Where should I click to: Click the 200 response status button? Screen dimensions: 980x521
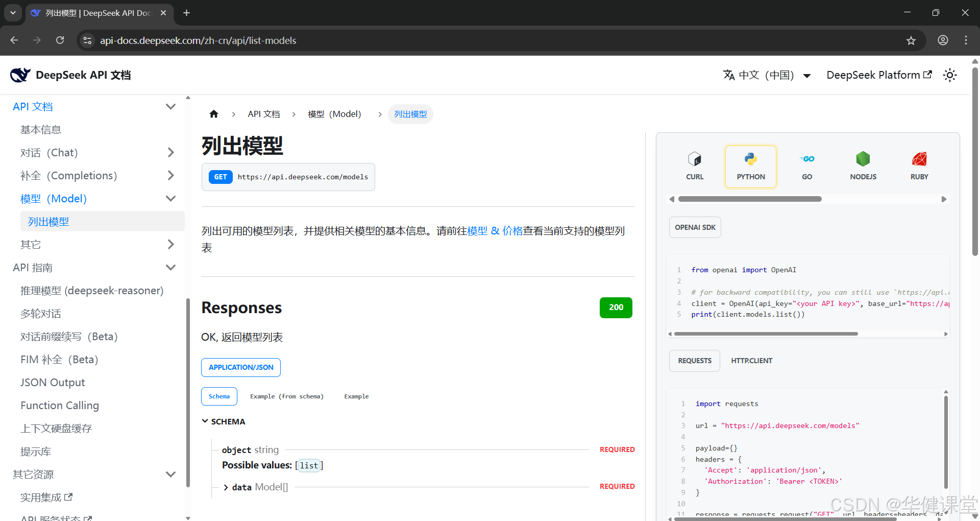point(616,307)
